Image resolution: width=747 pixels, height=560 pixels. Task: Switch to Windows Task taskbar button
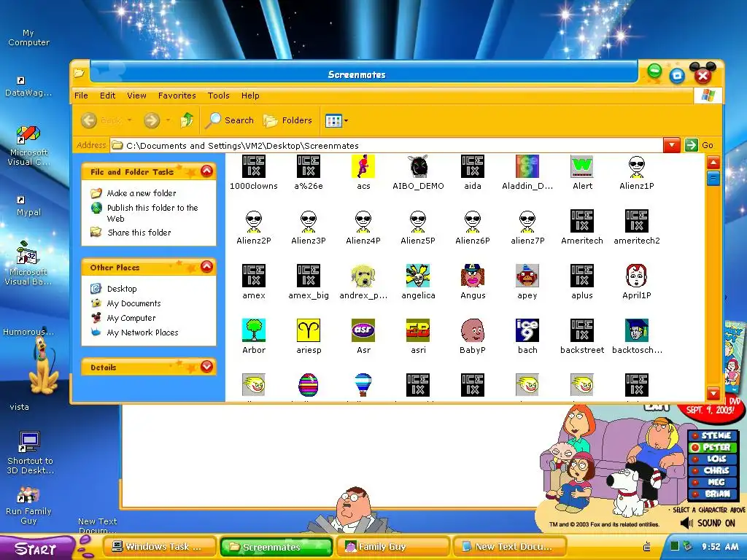point(158,547)
